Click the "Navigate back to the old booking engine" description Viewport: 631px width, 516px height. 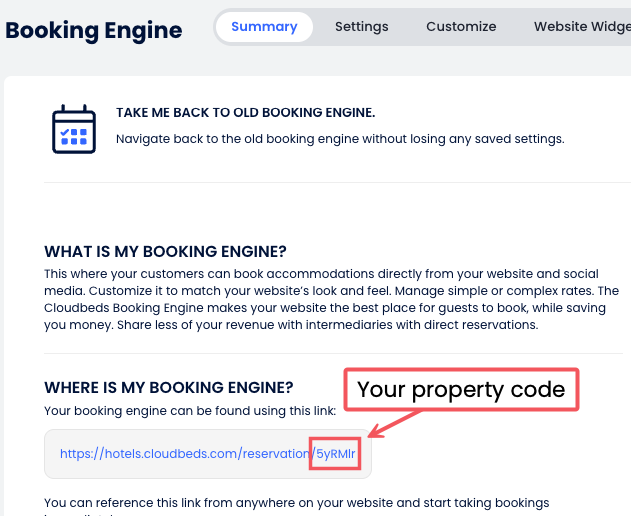tap(340, 138)
